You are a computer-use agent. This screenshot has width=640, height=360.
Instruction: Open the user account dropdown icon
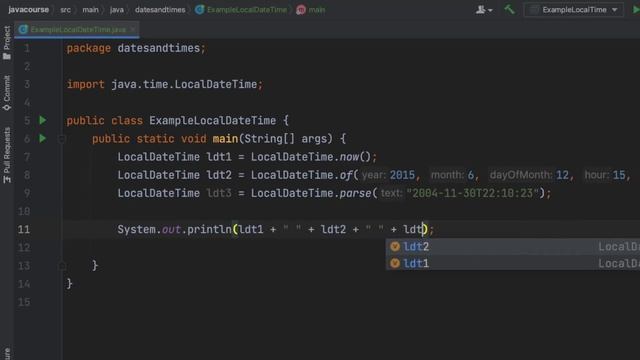point(484,9)
